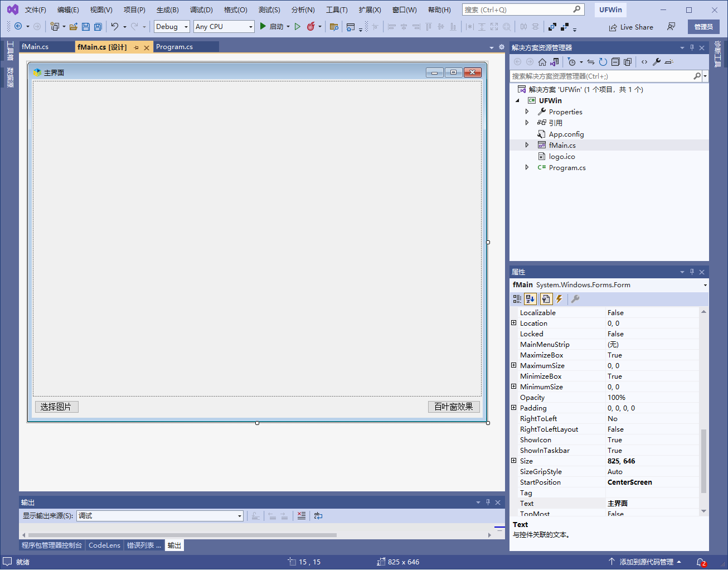
Task: Expand the fMain.cs tree node
Action: pyautogui.click(x=527, y=145)
